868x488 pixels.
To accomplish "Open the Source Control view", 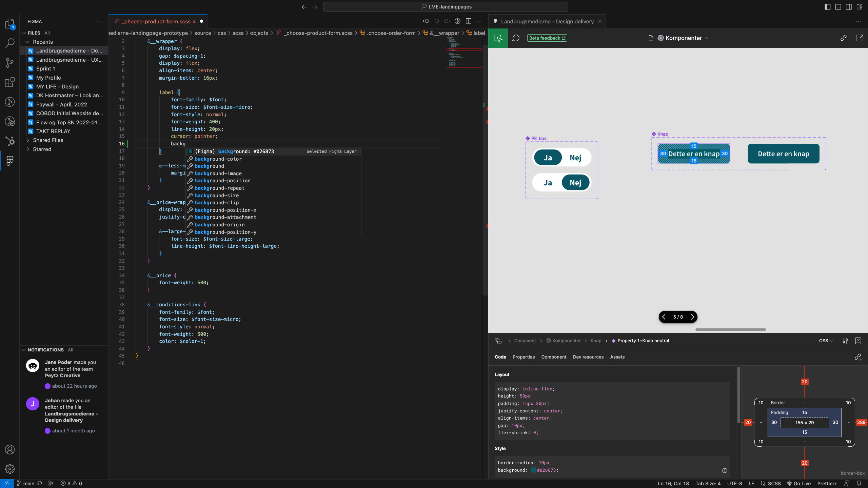I will (10, 63).
